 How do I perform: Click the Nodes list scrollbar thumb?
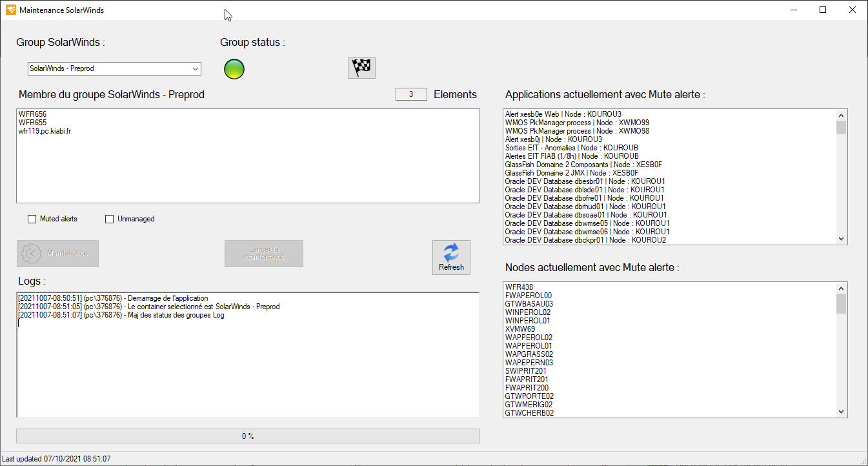(841, 303)
